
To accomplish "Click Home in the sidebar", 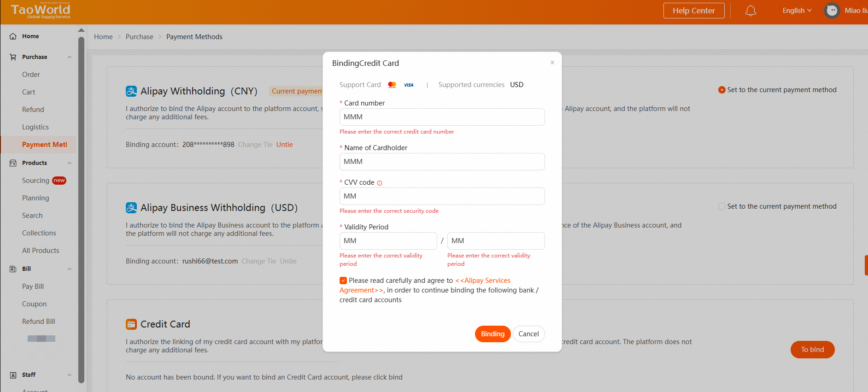I will [30, 36].
